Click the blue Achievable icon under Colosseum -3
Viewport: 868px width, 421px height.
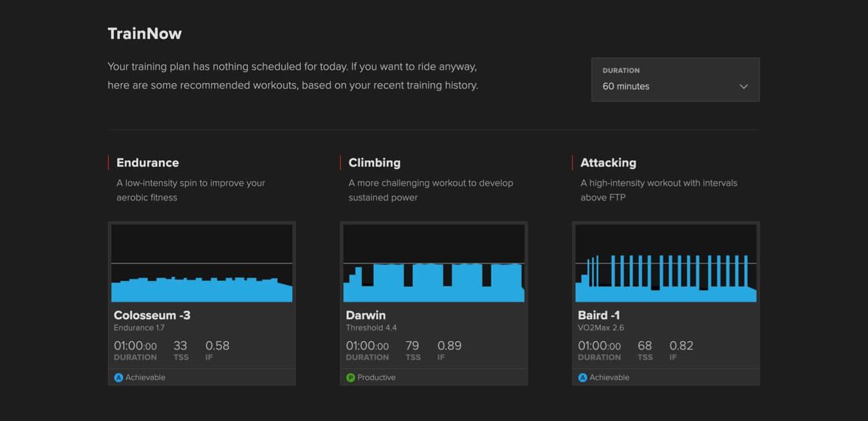pyautogui.click(x=119, y=377)
